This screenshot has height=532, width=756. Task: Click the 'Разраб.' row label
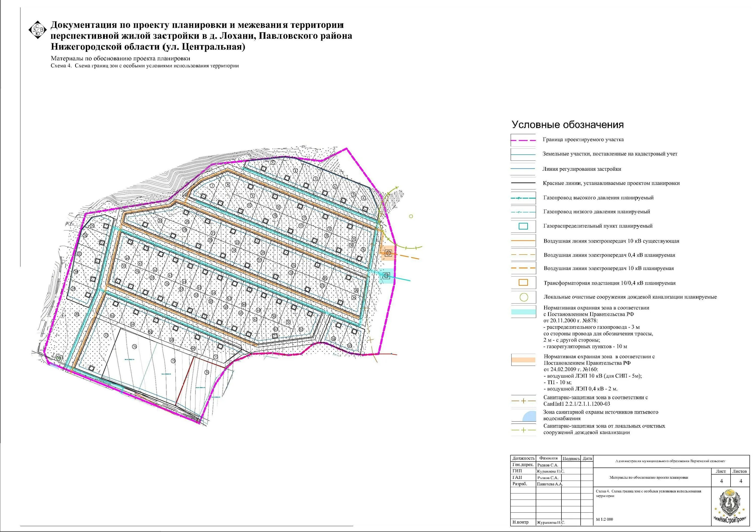point(520,484)
